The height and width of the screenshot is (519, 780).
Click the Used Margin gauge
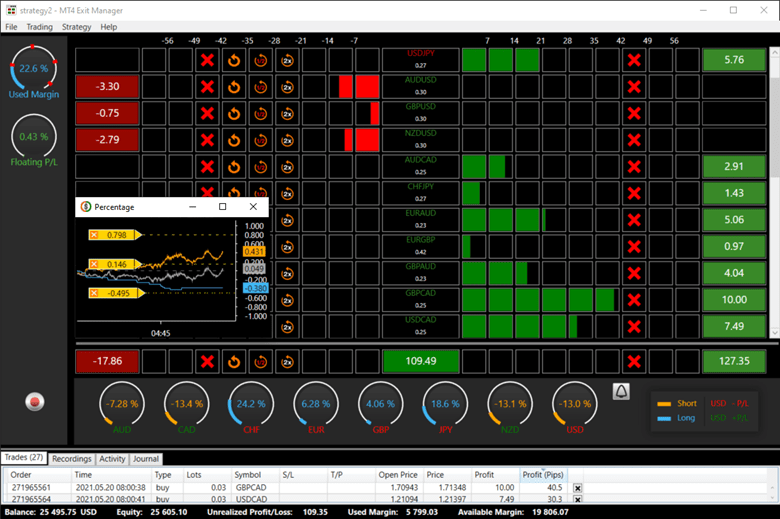coord(33,72)
